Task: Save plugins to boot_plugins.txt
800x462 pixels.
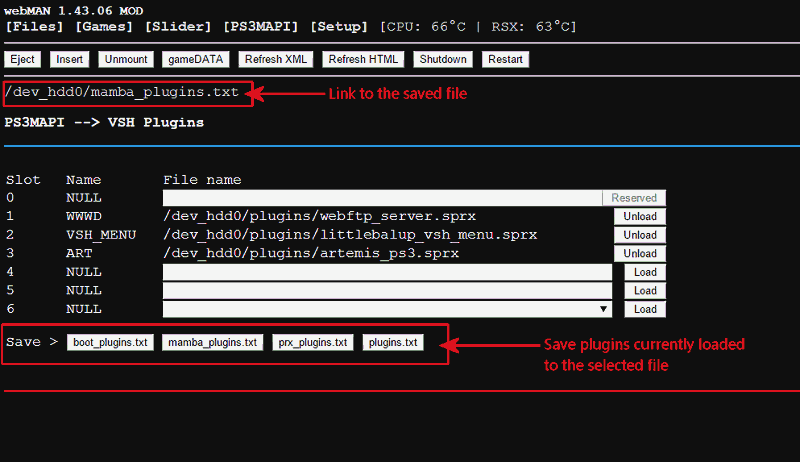Action: pyautogui.click(x=110, y=342)
